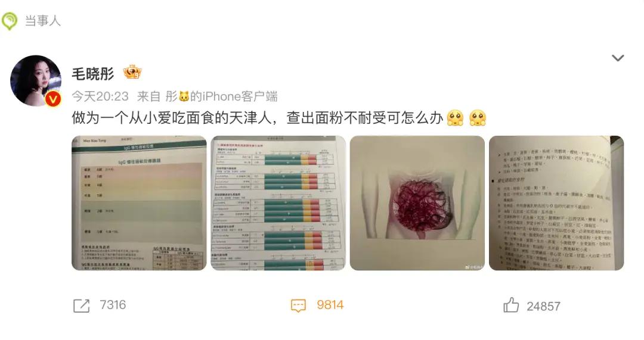
Task: Click the 9814 comment count
Action: click(330, 305)
